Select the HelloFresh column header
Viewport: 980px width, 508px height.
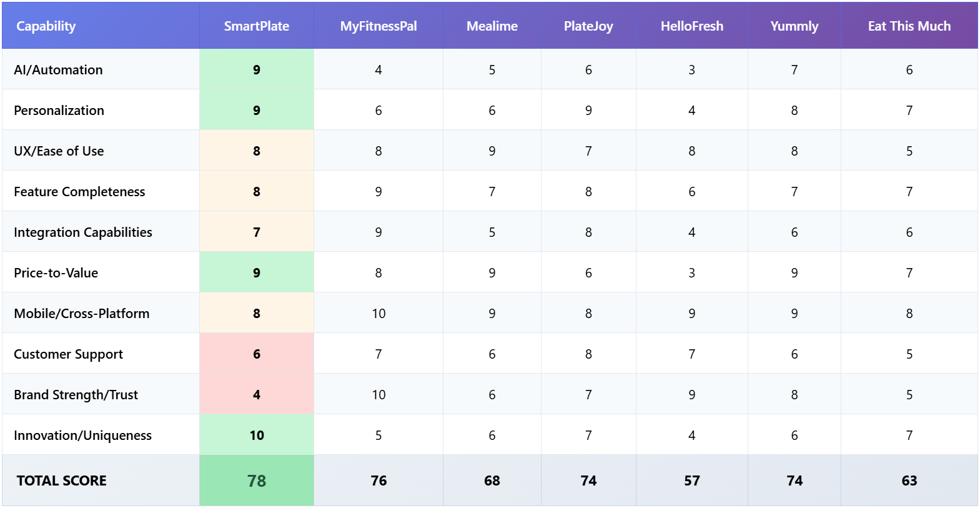tap(691, 26)
